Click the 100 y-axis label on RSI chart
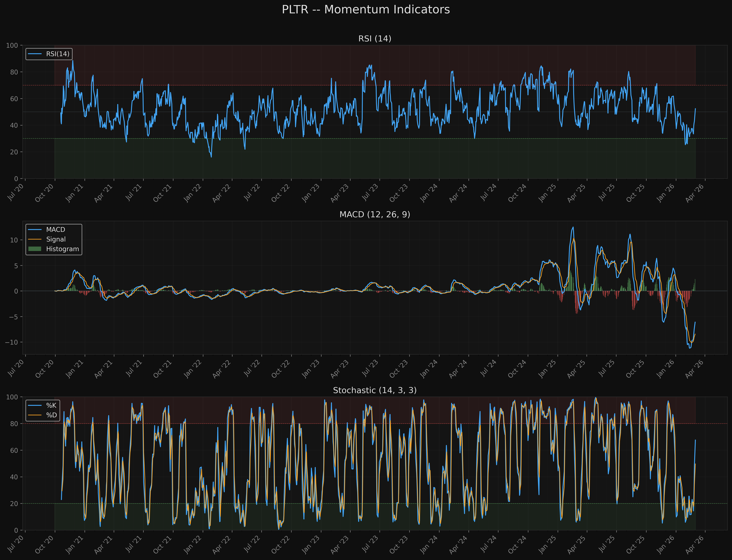 coord(12,45)
